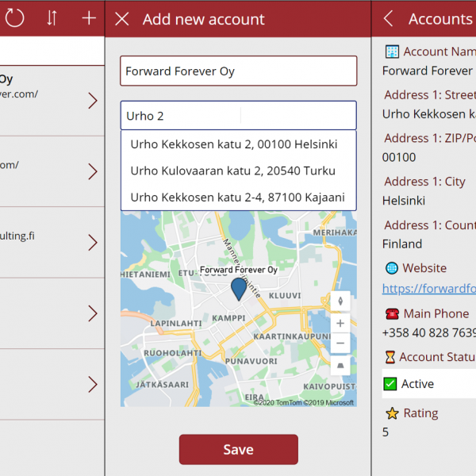Viewport: 476px width, 476px height.
Task: Click the blue map pin marker
Action: point(239,290)
